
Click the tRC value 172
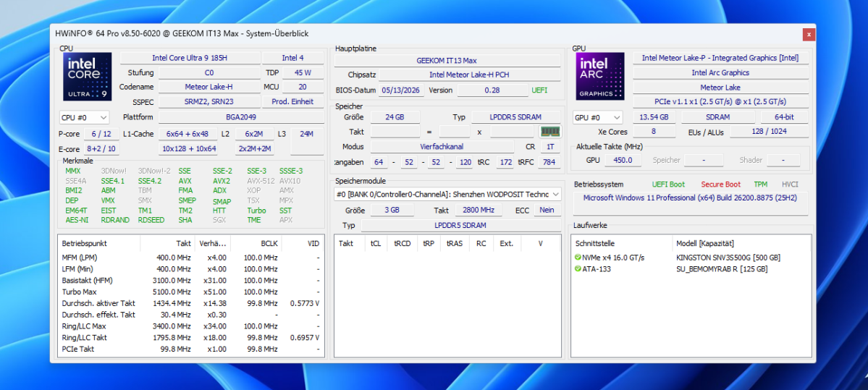pos(505,162)
